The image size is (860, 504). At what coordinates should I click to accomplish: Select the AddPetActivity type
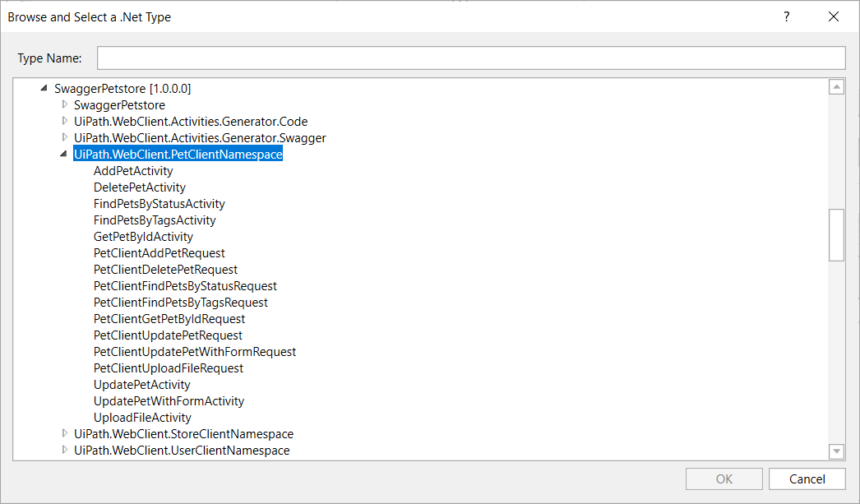[x=133, y=170]
